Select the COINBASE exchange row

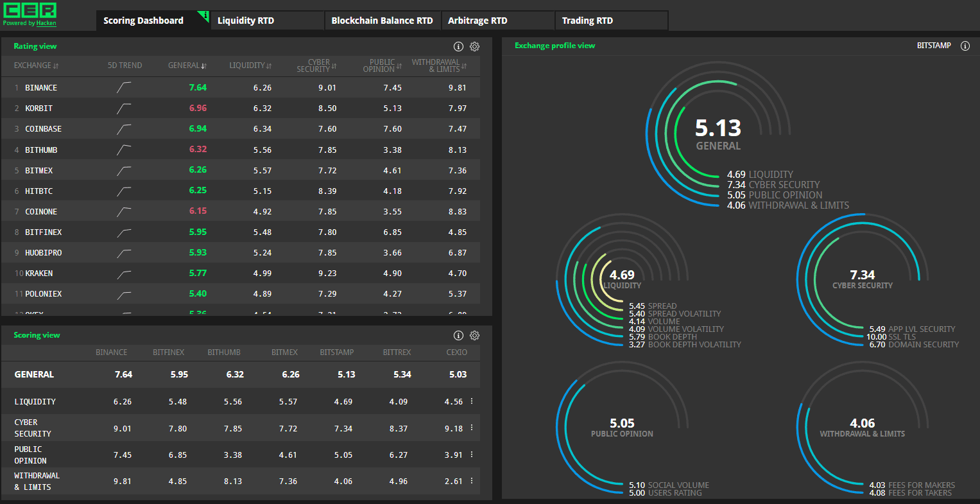point(44,129)
